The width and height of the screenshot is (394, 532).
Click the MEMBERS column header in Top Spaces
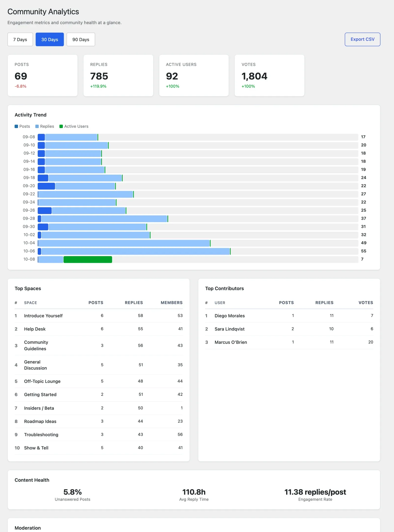tap(172, 303)
